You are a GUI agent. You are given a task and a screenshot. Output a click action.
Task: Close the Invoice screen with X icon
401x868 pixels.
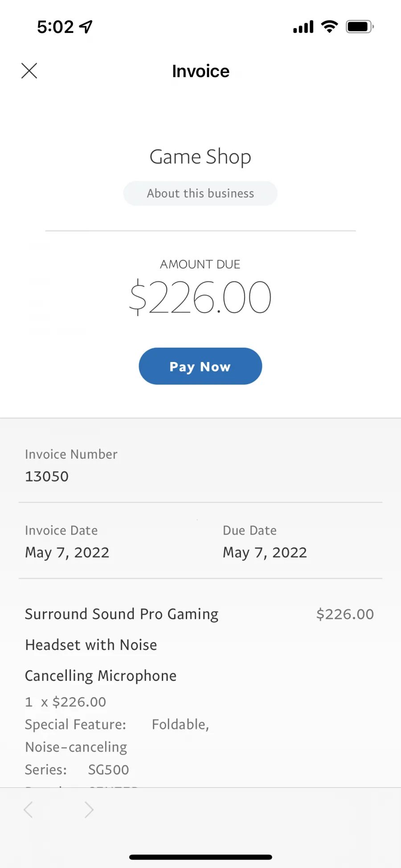point(29,70)
